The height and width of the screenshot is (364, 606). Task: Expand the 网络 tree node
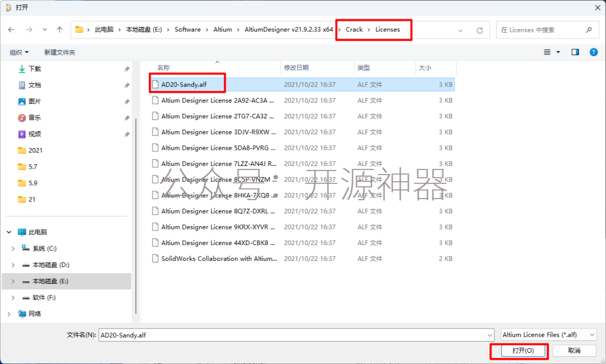pyautogui.click(x=9, y=314)
